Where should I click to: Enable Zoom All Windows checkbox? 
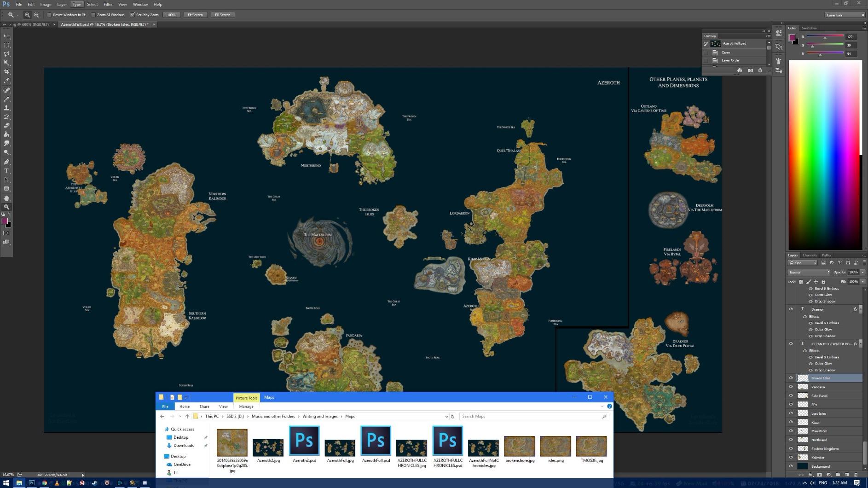pyautogui.click(x=93, y=15)
